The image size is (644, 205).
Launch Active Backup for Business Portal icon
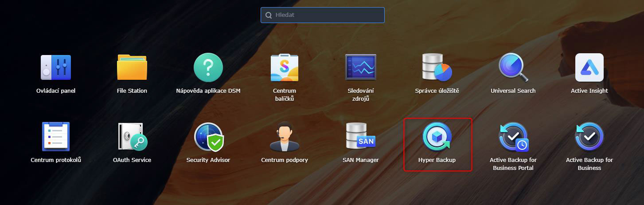tap(513, 137)
